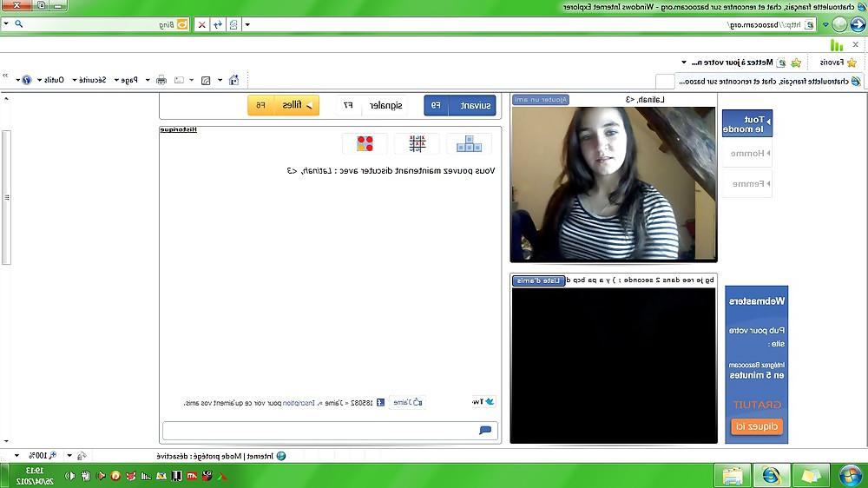Open the Internet Explorer taskbar icon
The width and height of the screenshot is (868, 488).
pos(771,476)
